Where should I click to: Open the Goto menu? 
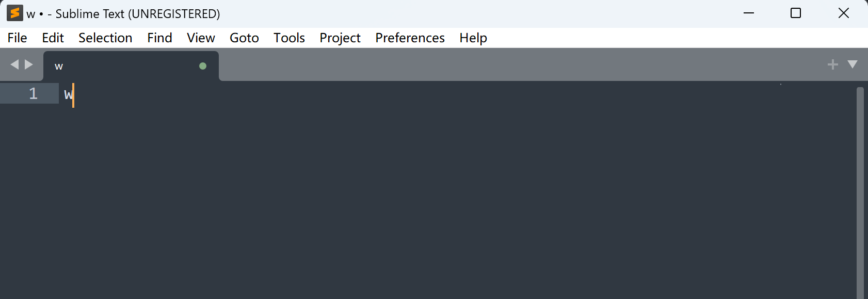tap(244, 38)
